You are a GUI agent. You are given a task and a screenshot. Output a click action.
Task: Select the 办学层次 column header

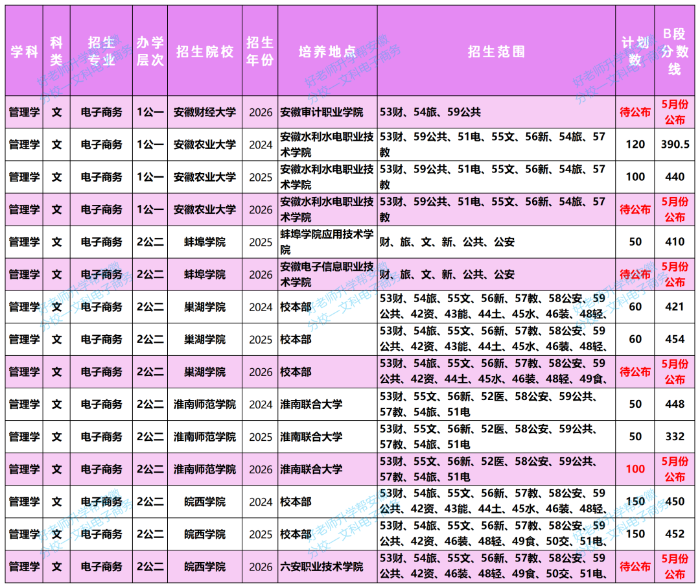150,51
